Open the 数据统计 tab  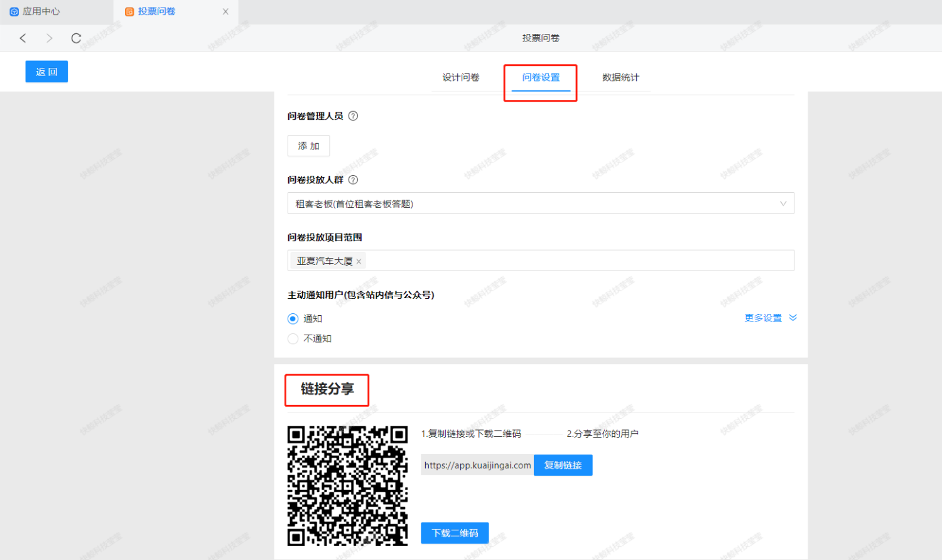620,77
